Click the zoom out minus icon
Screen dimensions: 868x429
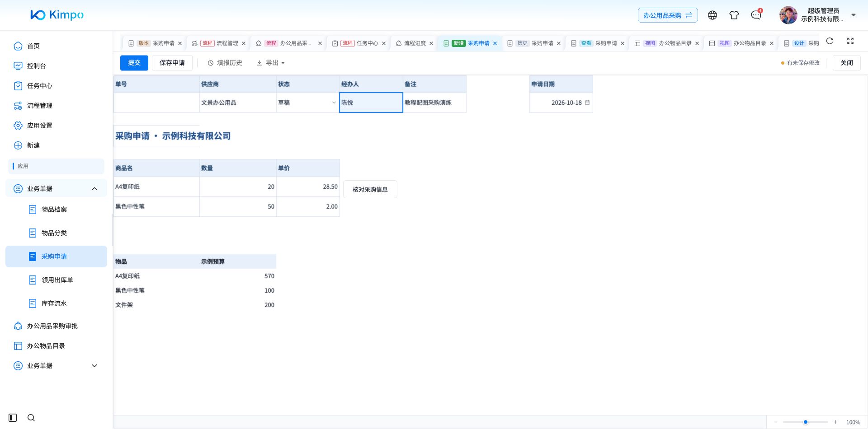tap(776, 422)
